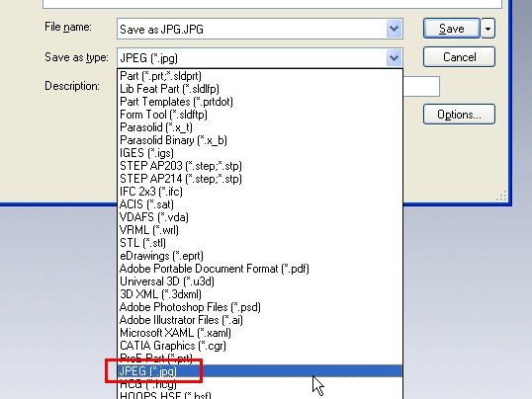Click the Save as type combo box
Screen dimensions: 532x399
260,58
